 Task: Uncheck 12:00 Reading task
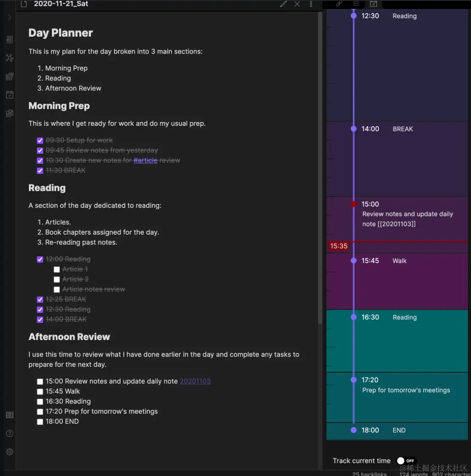coord(40,259)
